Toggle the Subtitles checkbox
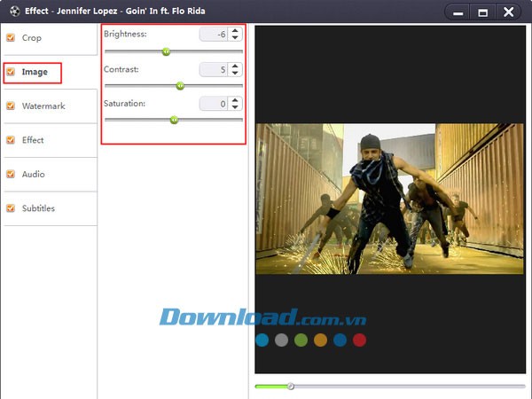532x399 pixels. (11, 208)
